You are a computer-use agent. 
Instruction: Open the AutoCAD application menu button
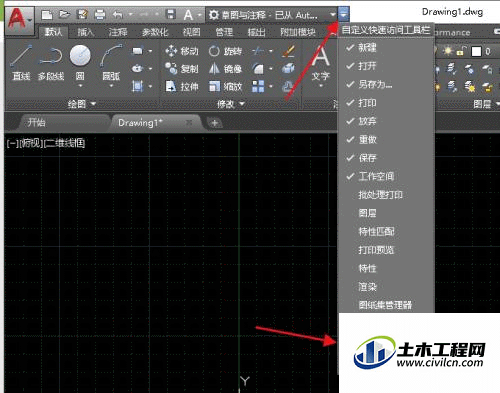pyautogui.click(x=19, y=20)
